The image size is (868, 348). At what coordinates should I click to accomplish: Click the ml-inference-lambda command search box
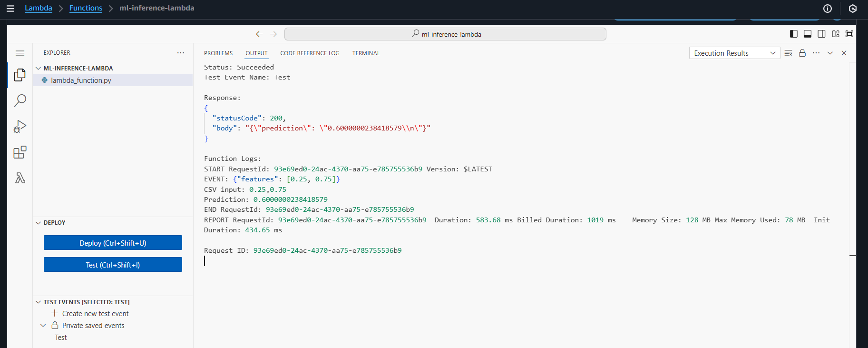point(445,34)
